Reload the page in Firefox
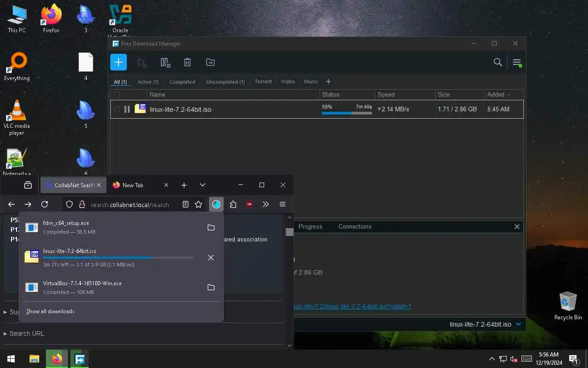This screenshot has height=368, width=588. (x=45, y=204)
